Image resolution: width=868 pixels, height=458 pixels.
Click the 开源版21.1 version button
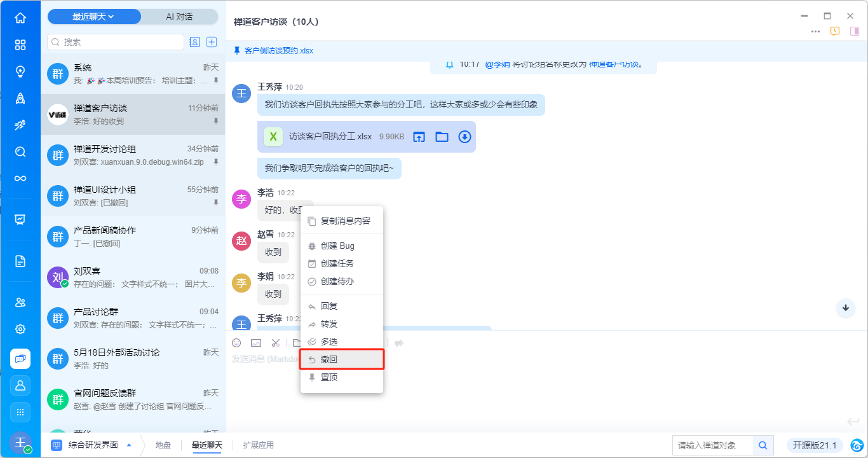tap(815, 445)
